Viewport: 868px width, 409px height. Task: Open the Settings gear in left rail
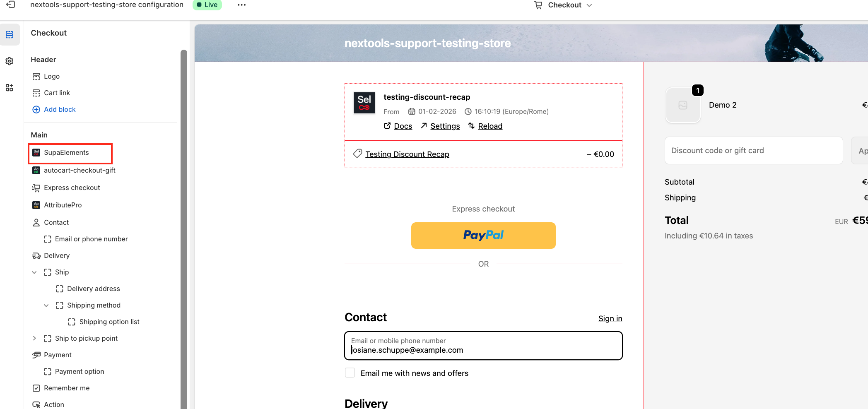tap(10, 61)
